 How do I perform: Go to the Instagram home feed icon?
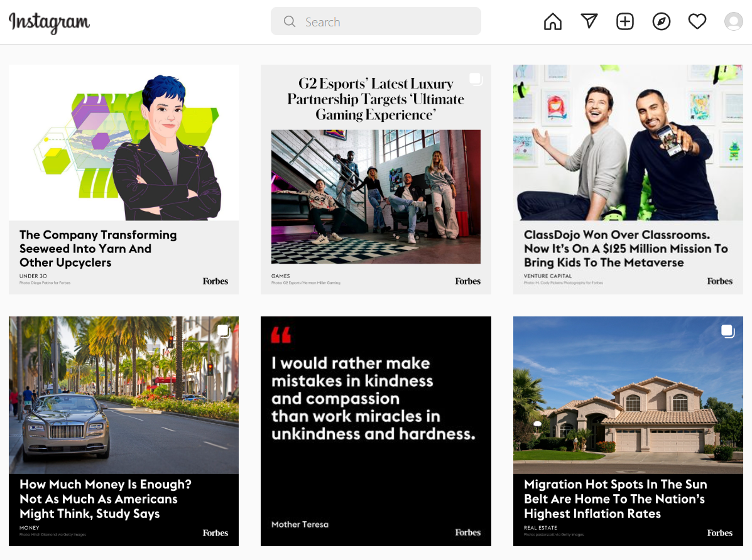click(x=552, y=21)
